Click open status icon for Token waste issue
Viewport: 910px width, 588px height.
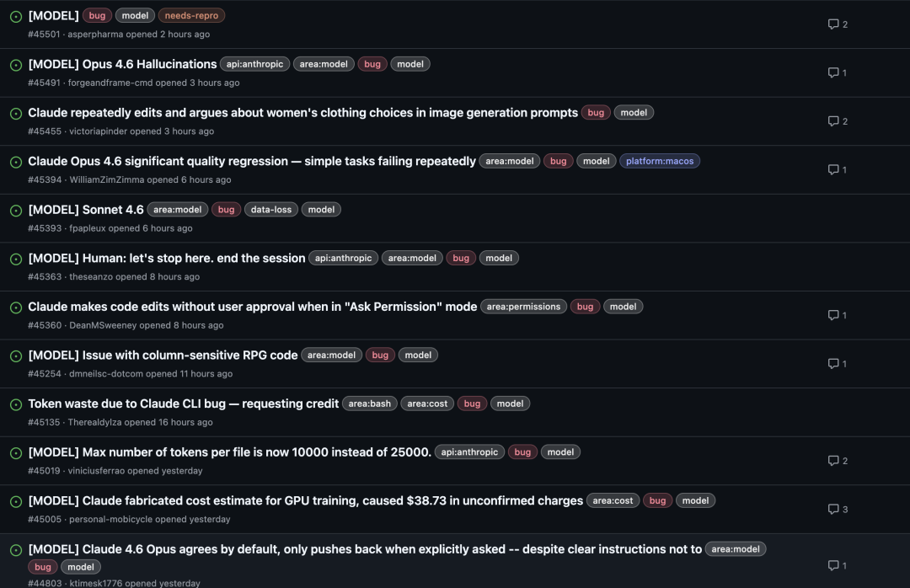point(15,404)
